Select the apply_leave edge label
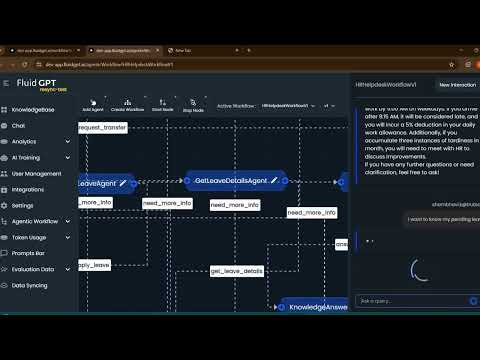 click(x=94, y=265)
